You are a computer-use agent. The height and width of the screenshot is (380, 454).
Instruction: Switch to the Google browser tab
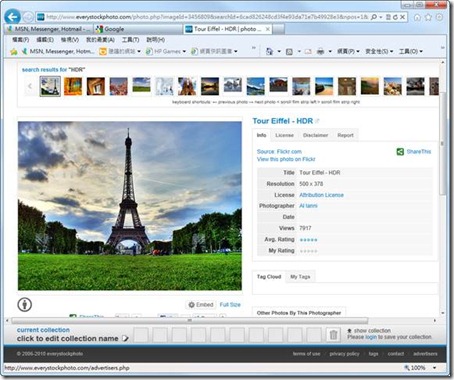[x=137, y=29]
